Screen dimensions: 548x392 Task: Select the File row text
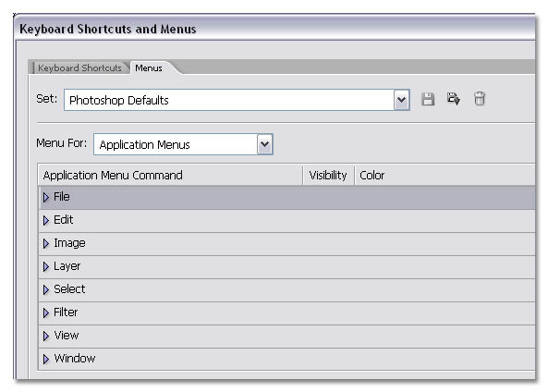click(62, 197)
